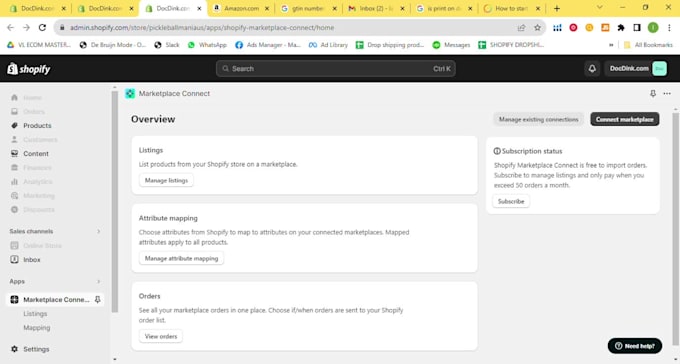
Task: Click the Manage attribute mapping button
Action: coord(181,258)
